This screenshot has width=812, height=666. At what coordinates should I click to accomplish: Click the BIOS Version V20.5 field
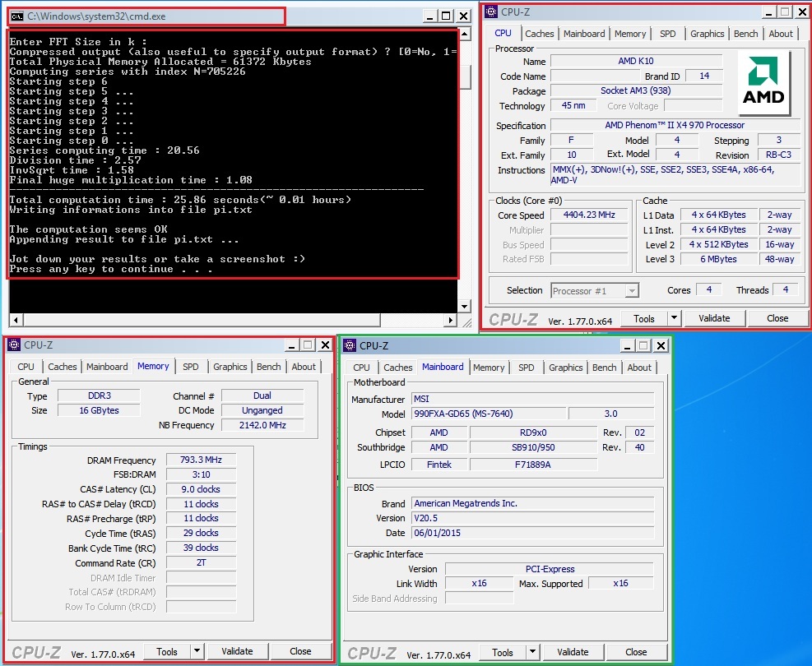click(x=532, y=518)
